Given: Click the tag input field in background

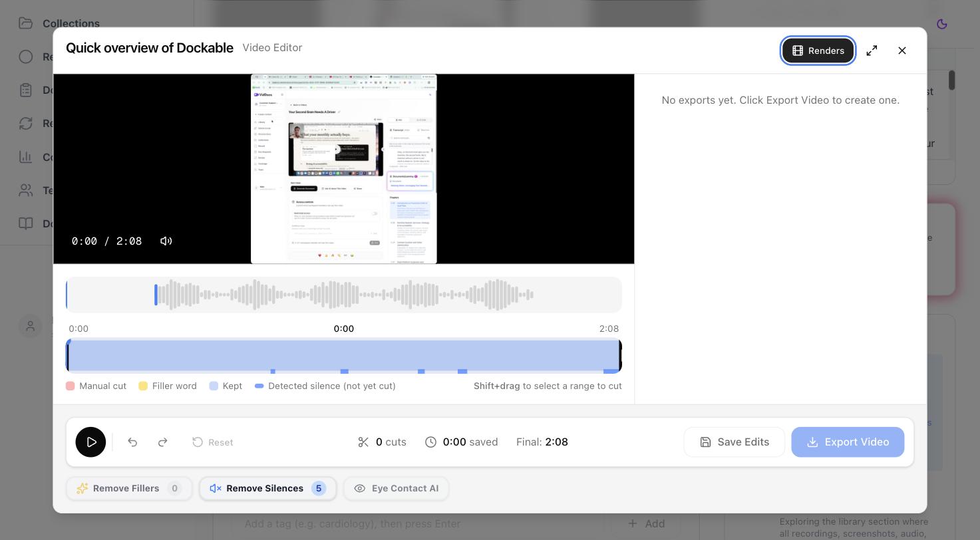Looking at the screenshot, I should [419, 524].
